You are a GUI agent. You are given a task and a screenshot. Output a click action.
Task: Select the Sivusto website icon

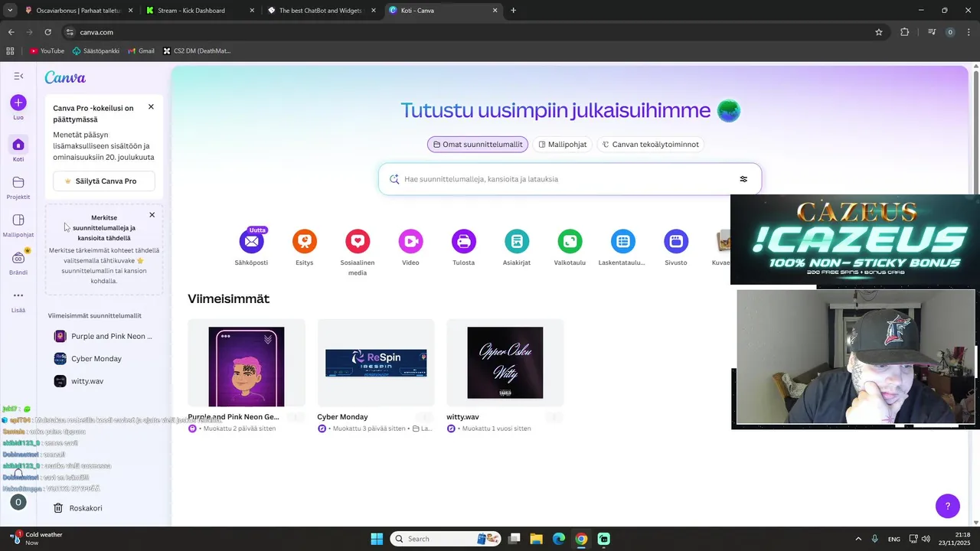pos(676,242)
